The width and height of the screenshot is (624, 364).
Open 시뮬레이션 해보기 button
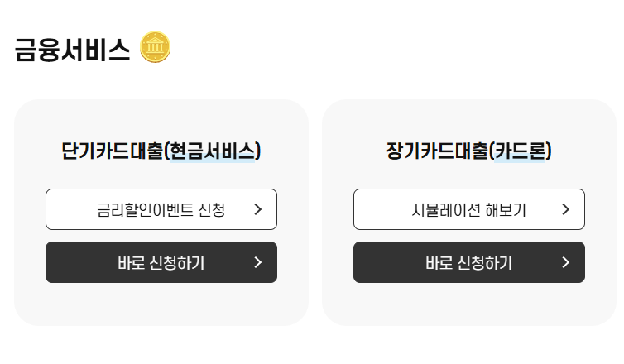[x=469, y=209]
